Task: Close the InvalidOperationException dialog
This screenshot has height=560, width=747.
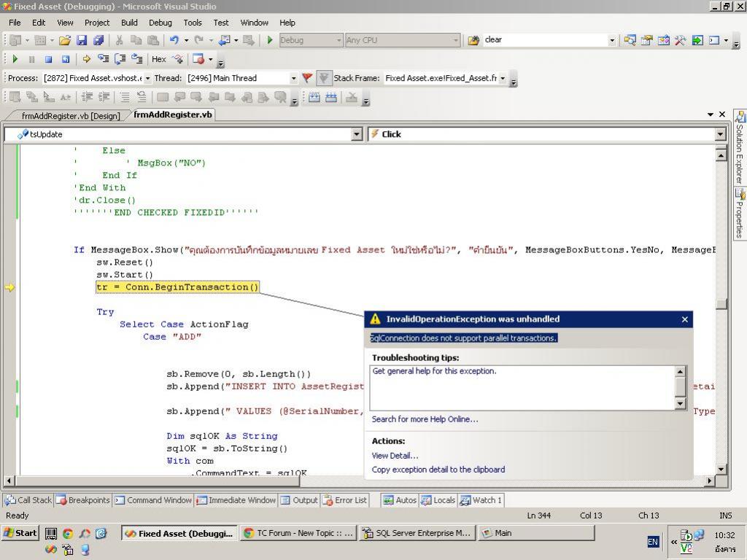Action: [684, 319]
